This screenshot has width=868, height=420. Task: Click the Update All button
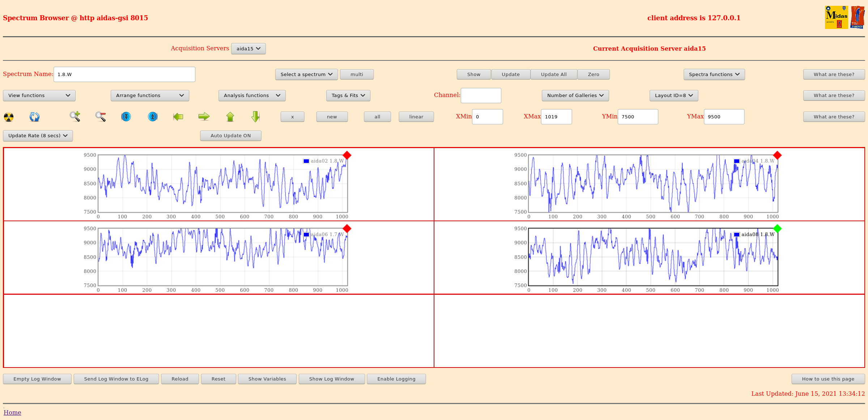pos(554,74)
